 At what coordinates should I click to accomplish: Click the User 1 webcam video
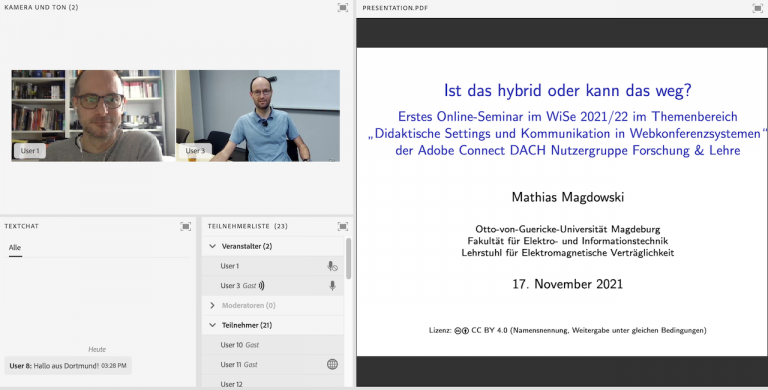(x=93, y=116)
